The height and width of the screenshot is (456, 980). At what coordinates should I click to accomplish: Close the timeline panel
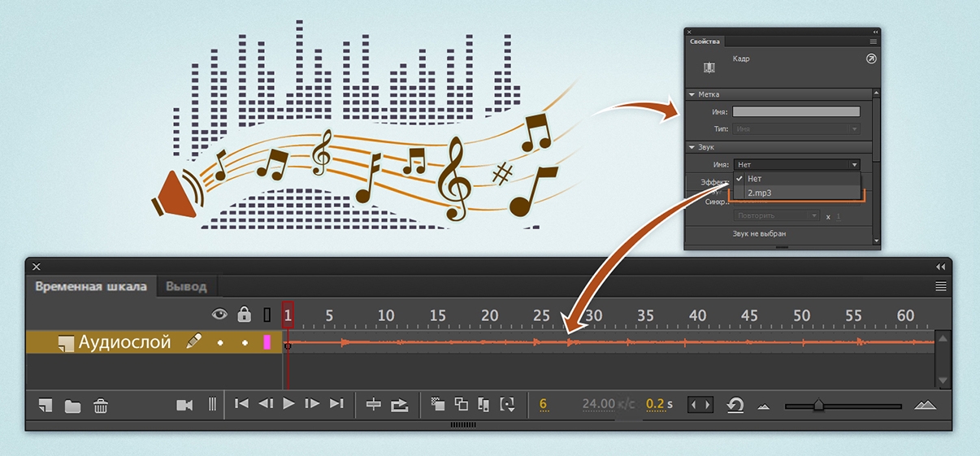[37, 267]
